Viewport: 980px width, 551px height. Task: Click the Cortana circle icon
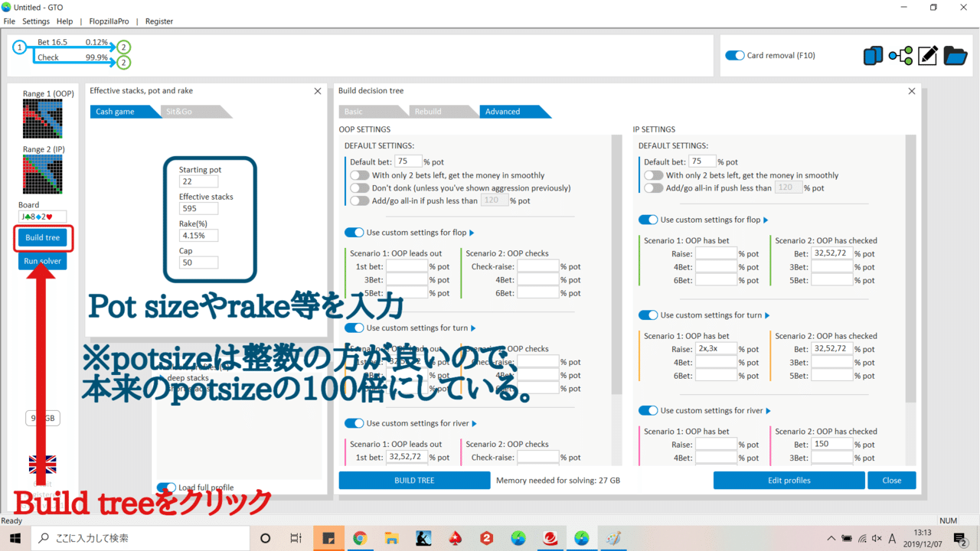266,538
